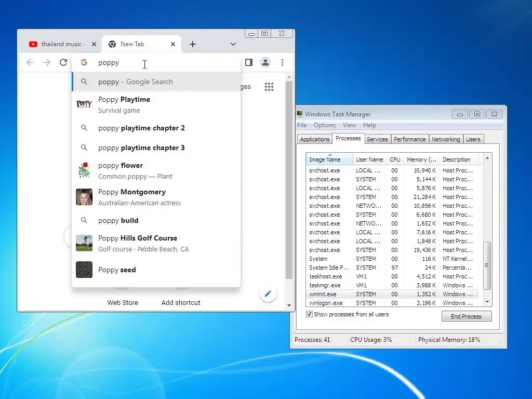The height and width of the screenshot is (399, 532).
Task: Switch to Applications tab
Action: pos(314,139)
